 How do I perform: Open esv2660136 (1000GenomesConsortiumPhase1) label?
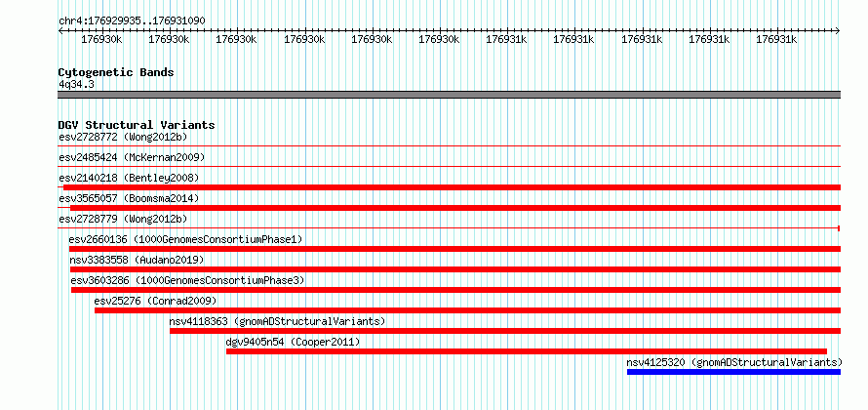[185, 239]
